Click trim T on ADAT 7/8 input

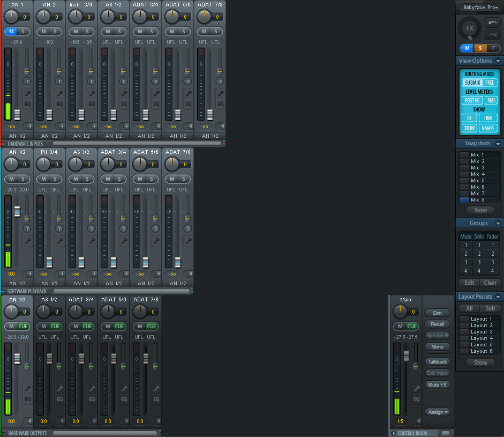tap(220, 82)
